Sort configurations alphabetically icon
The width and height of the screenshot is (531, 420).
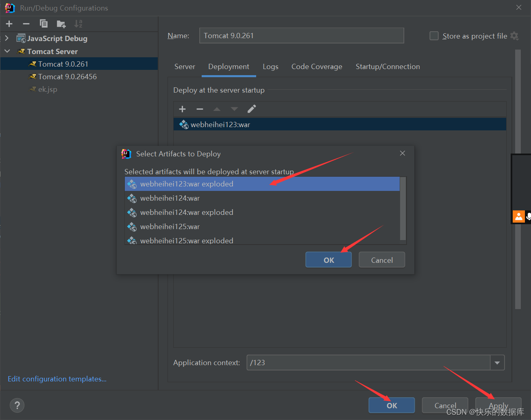pyautogui.click(x=78, y=24)
